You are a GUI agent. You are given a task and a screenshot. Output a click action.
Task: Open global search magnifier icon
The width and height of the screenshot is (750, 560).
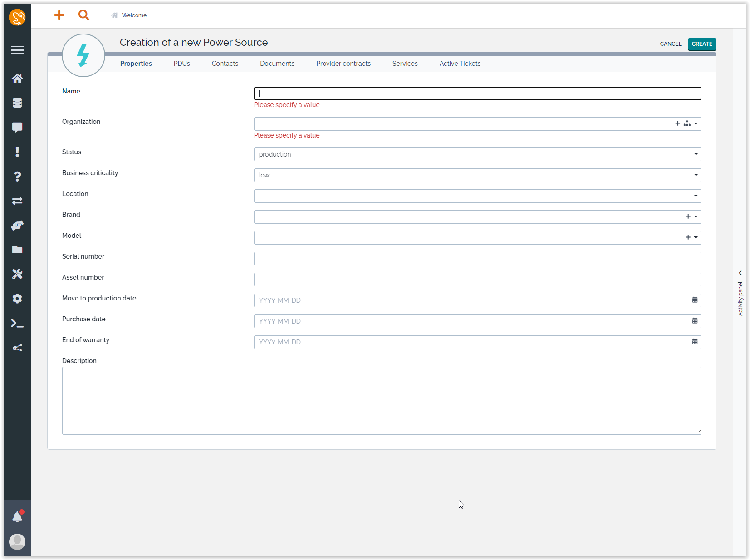83,15
